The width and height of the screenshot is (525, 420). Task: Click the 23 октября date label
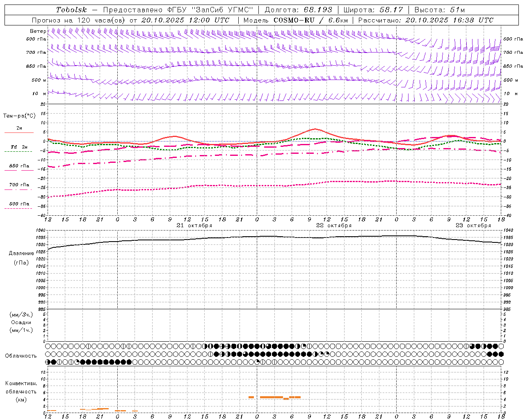473,226
